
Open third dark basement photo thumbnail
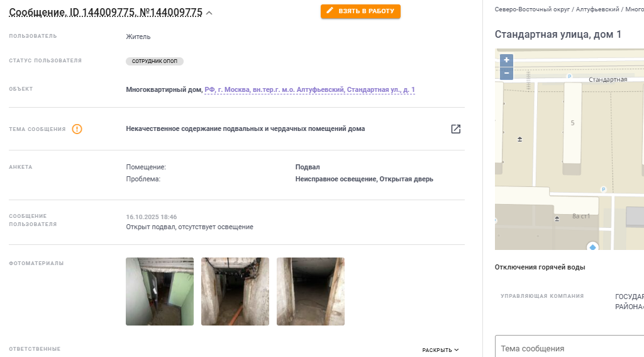pyautogui.click(x=311, y=292)
